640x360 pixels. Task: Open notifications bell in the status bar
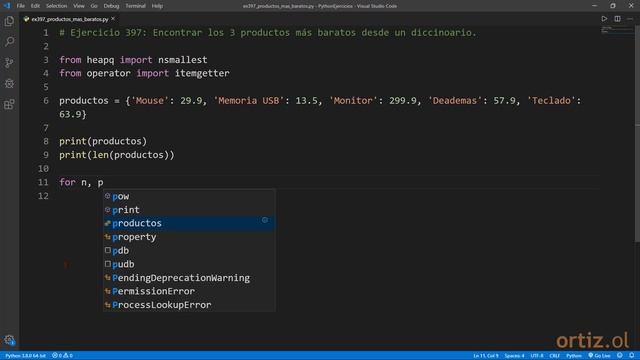(631, 356)
